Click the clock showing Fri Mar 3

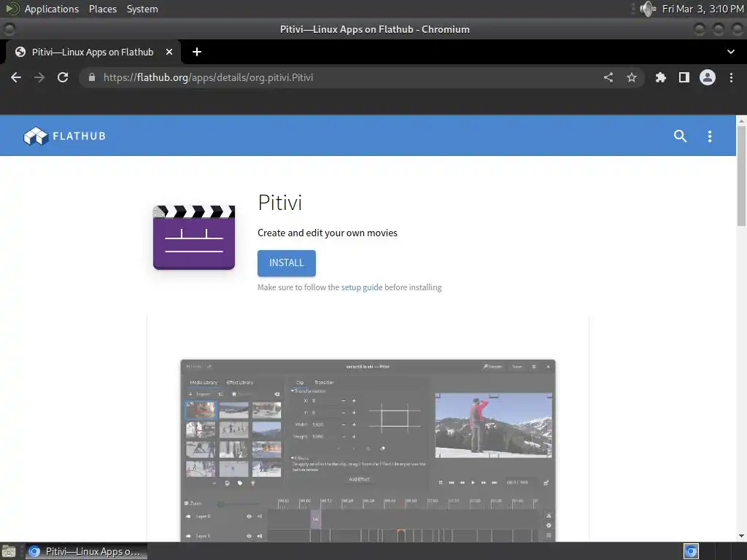click(x=703, y=9)
